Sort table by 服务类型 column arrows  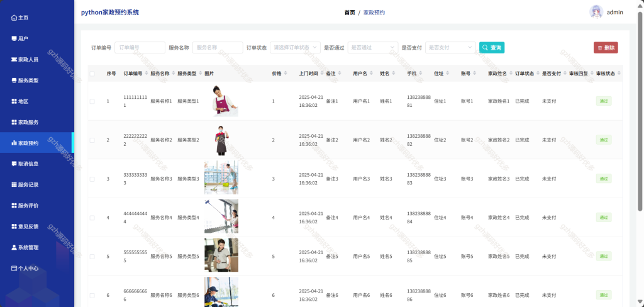pos(201,74)
